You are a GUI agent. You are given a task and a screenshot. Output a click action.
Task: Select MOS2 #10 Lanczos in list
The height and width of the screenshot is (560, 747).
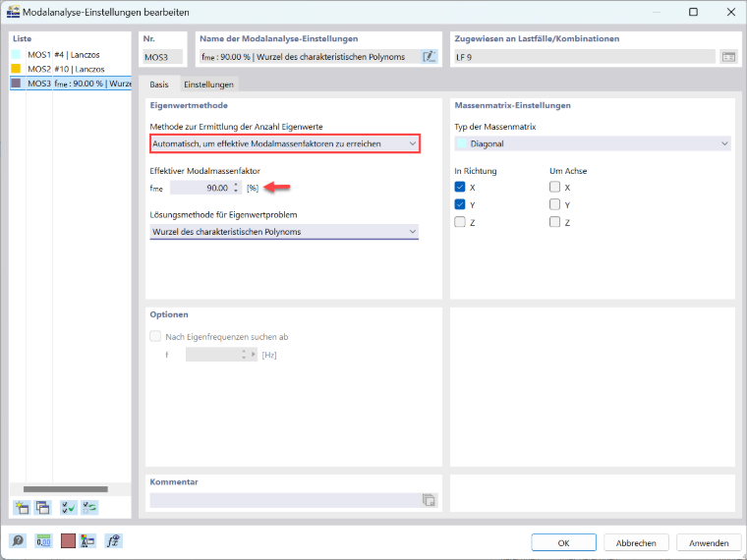tap(71, 69)
